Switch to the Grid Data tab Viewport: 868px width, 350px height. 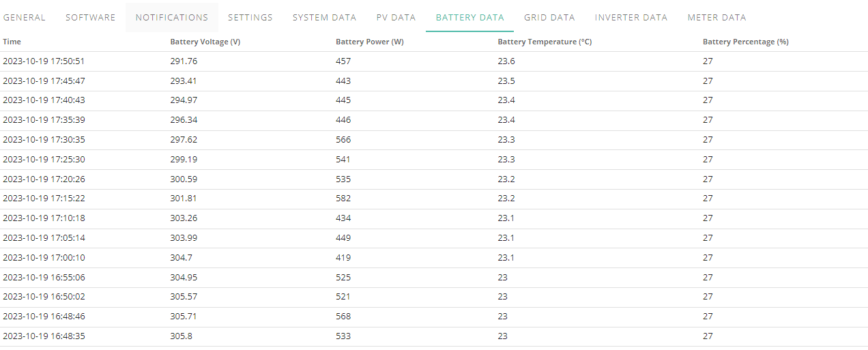[x=549, y=18]
